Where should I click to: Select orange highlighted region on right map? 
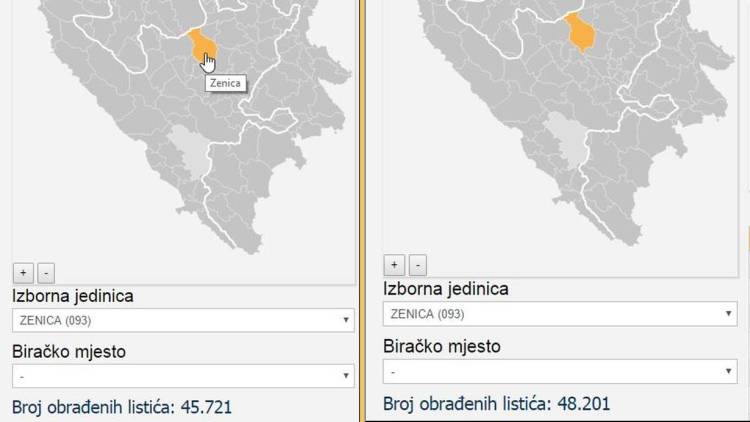tap(580, 32)
